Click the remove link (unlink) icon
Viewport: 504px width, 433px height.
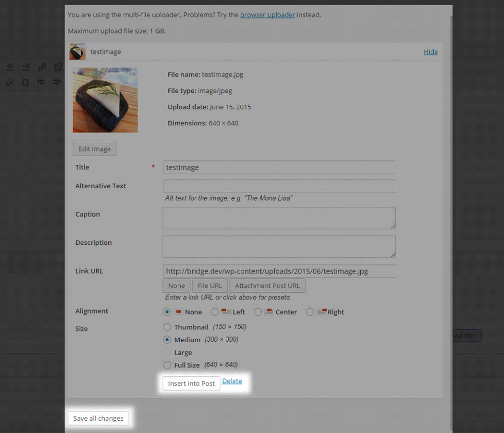pos(58,67)
